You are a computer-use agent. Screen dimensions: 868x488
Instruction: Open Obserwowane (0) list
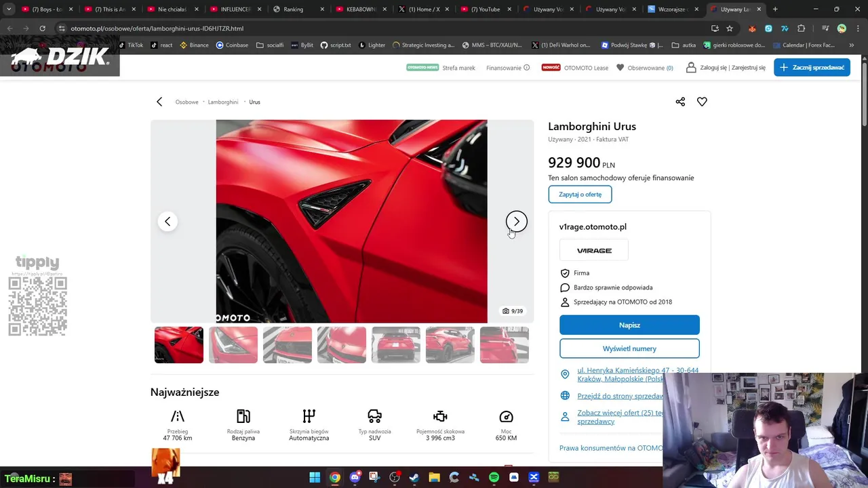(x=645, y=68)
